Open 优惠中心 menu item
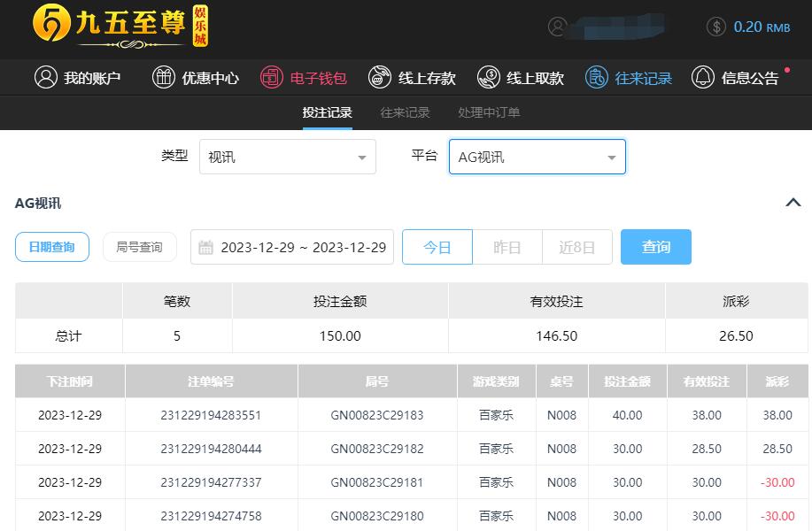The height and width of the screenshot is (531, 812). pyautogui.click(x=196, y=78)
